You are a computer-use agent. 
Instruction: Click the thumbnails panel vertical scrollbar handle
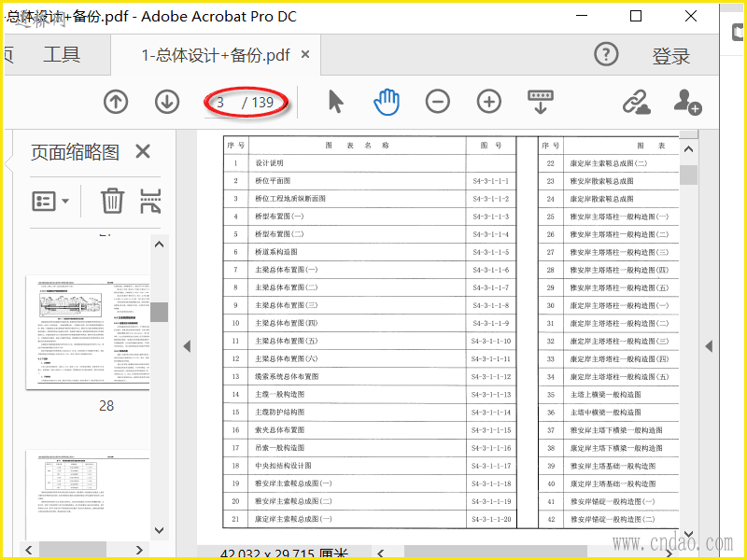[159, 312]
